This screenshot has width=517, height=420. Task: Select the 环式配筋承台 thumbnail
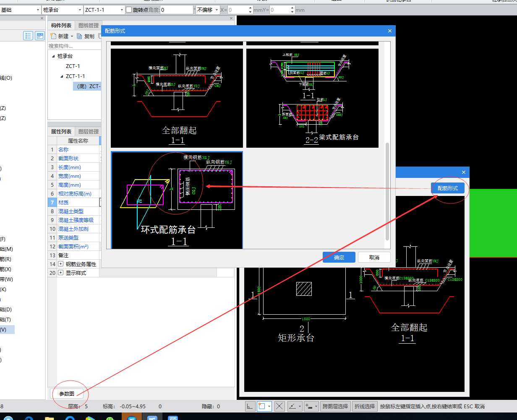click(x=177, y=200)
